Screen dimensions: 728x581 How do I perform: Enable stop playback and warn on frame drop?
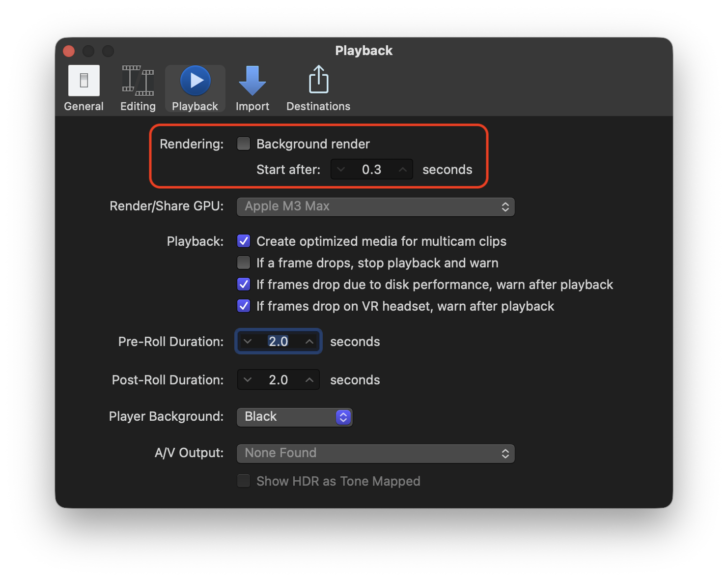[244, 262]
